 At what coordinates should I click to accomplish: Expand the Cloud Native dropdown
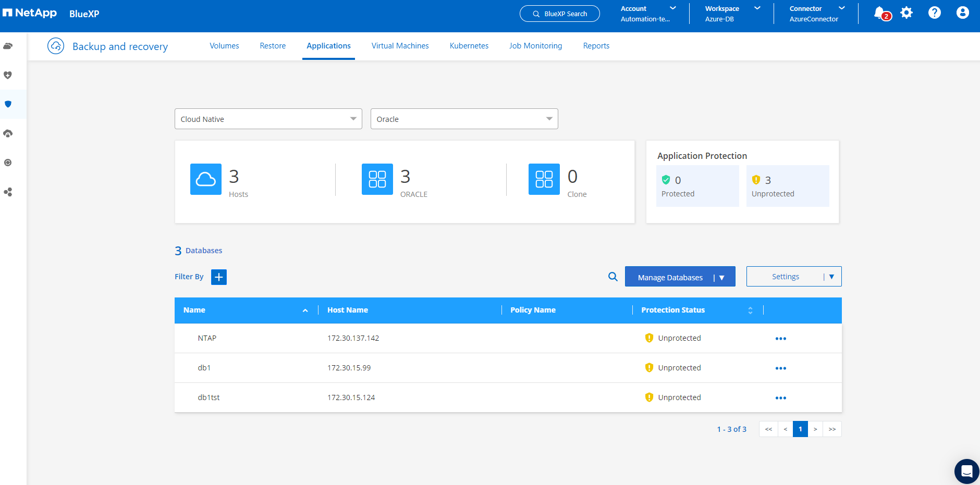click(x=268, y=119)
